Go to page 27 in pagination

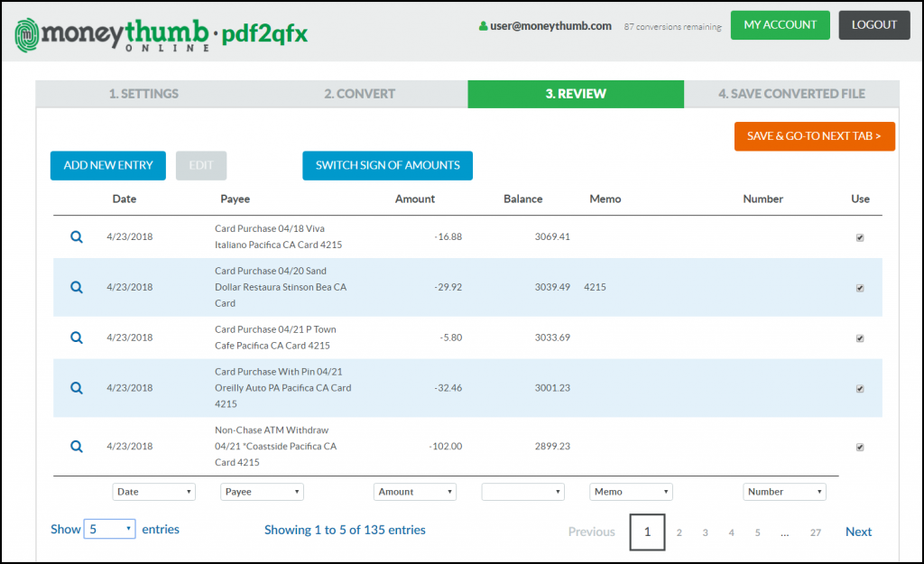point(815,532)
